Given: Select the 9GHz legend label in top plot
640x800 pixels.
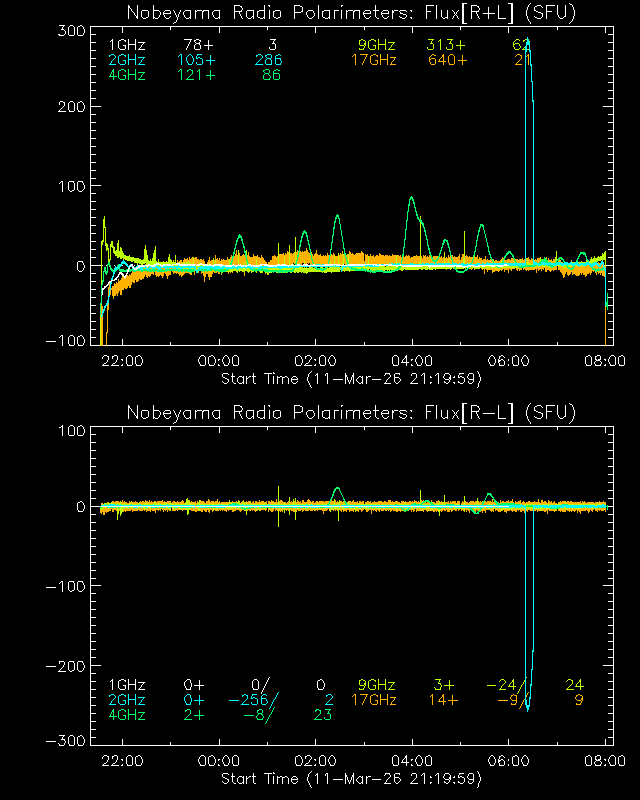Looking at the screenshot, I should pyautogui.click(x=377, y=46).
